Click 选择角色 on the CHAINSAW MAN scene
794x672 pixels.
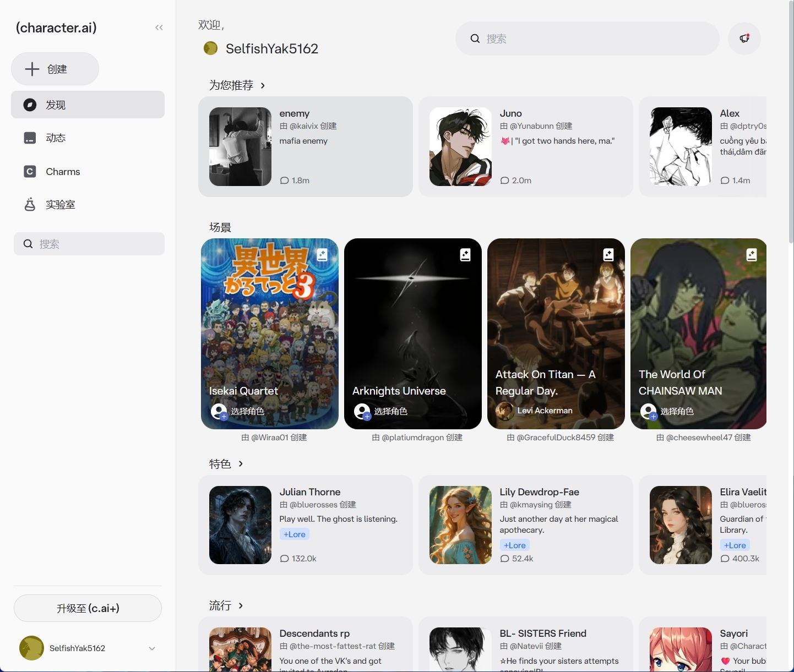(677, 411)
